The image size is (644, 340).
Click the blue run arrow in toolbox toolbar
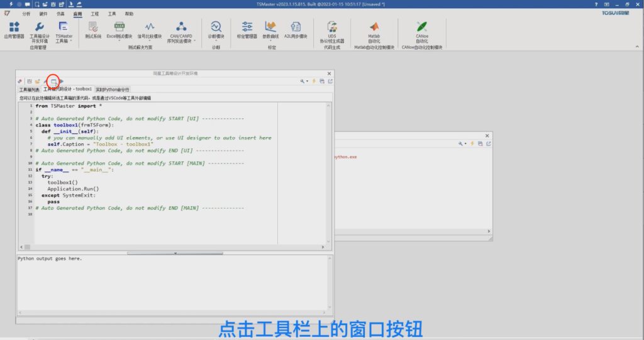62,81
